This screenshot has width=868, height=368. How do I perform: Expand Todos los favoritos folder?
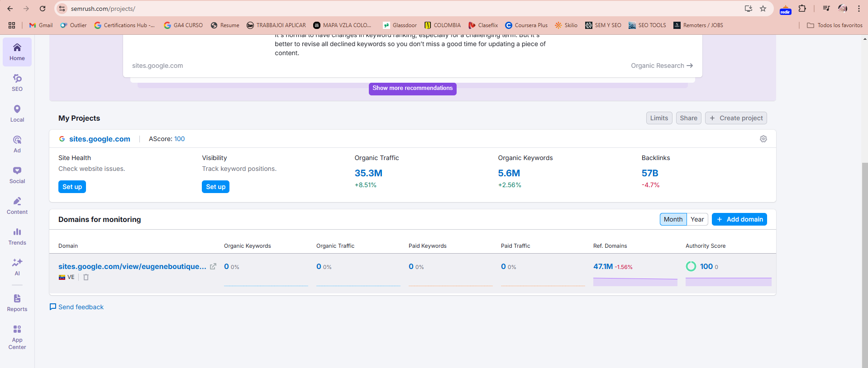[835, 25]
